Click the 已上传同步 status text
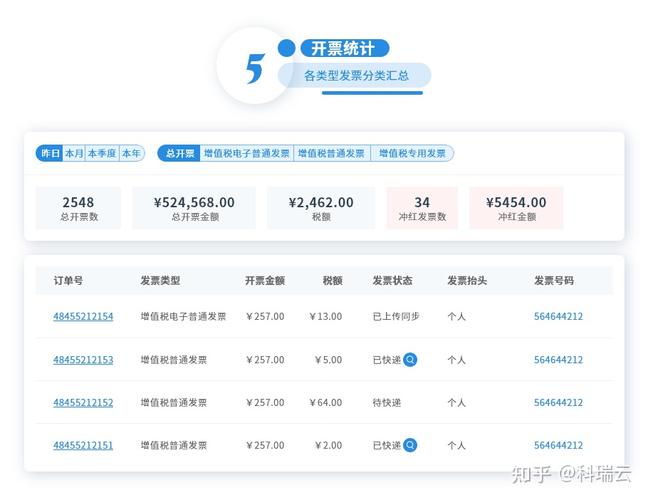This screenshot has height=500, width=648. click(x=396, y=317)
